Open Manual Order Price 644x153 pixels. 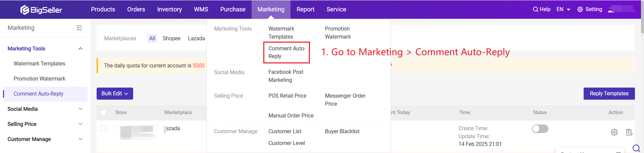coord(291,116)
